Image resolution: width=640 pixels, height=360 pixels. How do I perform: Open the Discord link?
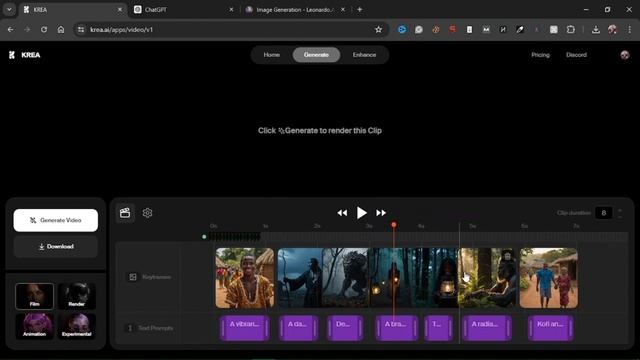576,55
